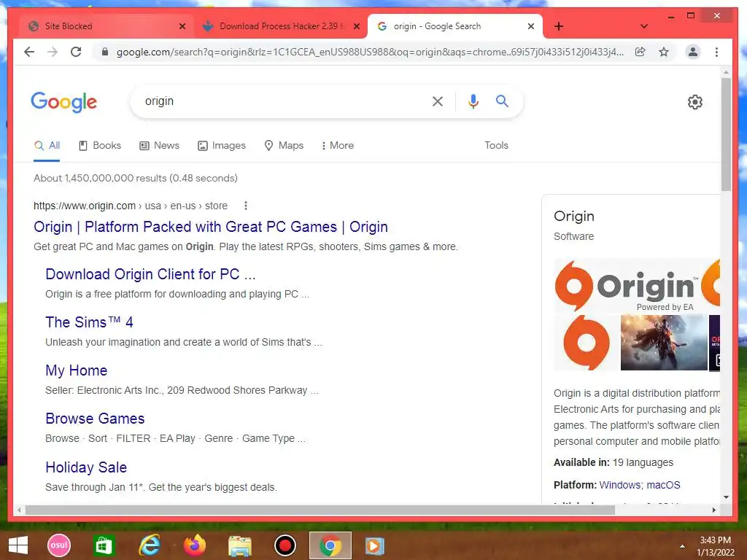Expand the More search categories menu
747x560 pixels.
tap(338, 146)
